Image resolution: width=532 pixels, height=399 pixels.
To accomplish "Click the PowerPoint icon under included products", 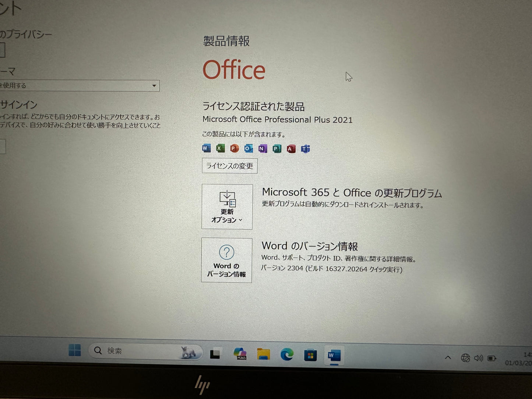I will (234, 148).
